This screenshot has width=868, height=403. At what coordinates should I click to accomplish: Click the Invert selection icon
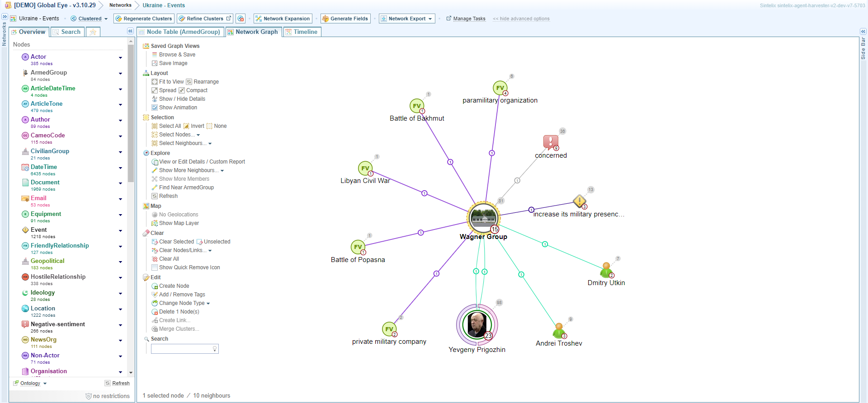coord(186,126)
